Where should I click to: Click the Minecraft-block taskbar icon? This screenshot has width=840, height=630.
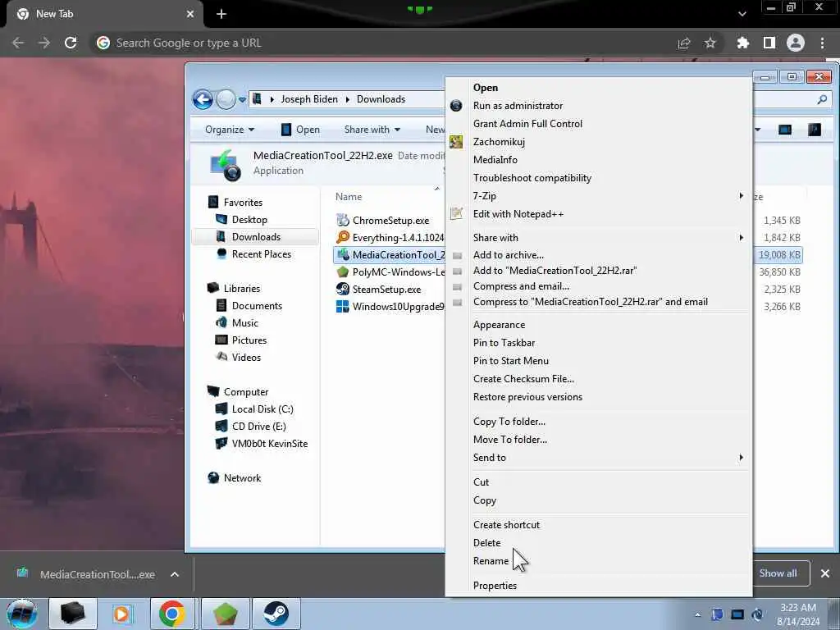click(x=225, y=614)
